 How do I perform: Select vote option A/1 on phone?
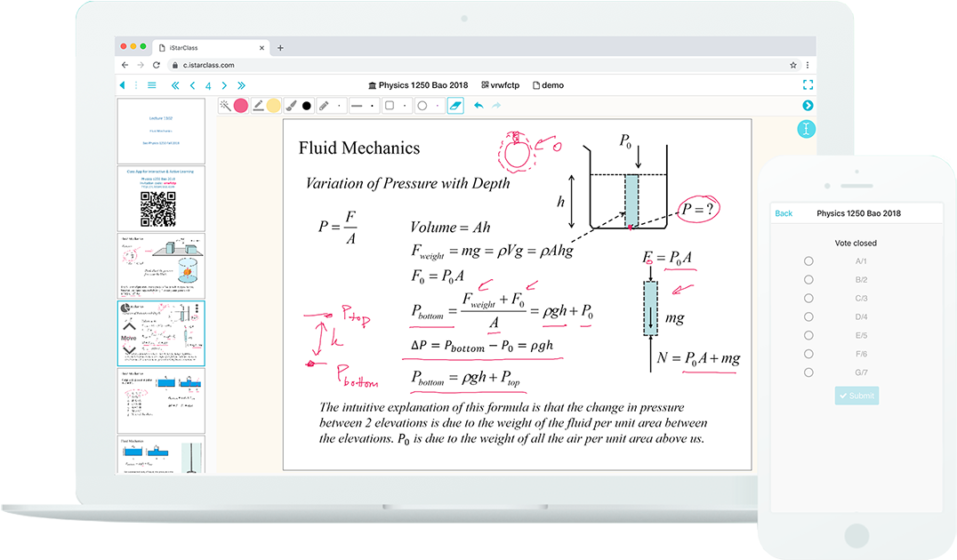808,261
